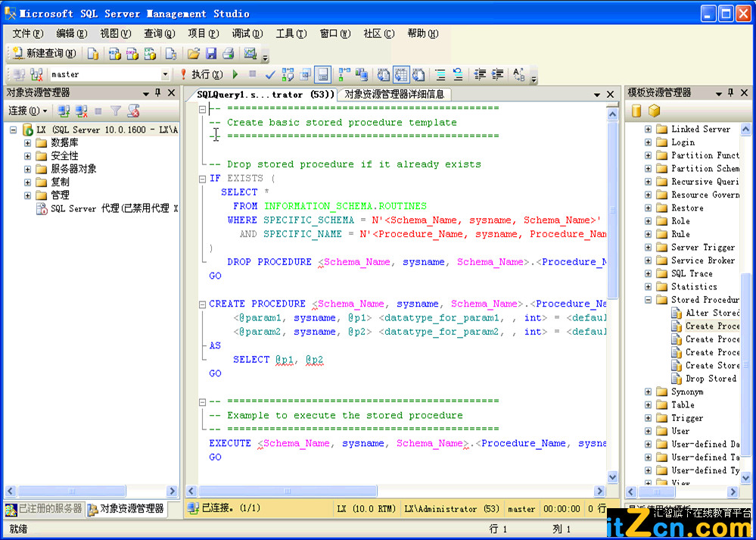
Task: Switch output to Results to Grid
Action: click(x=400, y=74)
